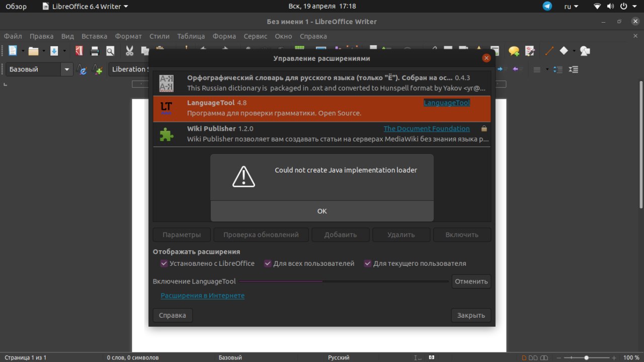This screenshot has width=644, height=362.
Task: Click the 'Русский' language status field
Action: (x=339, y=357)
